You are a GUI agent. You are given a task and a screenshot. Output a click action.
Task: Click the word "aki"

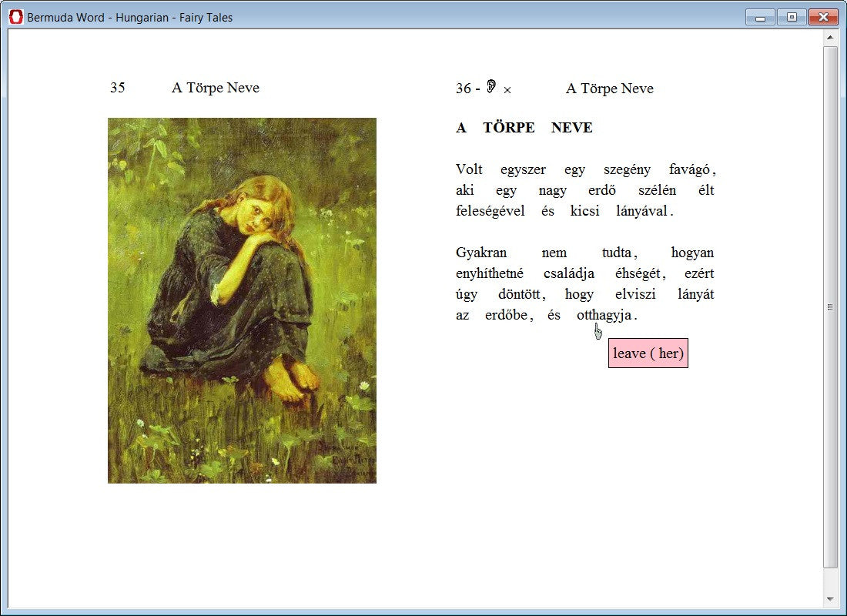(x=464, y=190)
